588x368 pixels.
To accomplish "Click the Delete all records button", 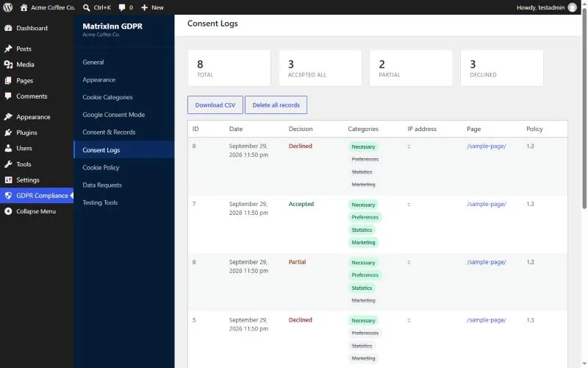I will tap(276, 105).
